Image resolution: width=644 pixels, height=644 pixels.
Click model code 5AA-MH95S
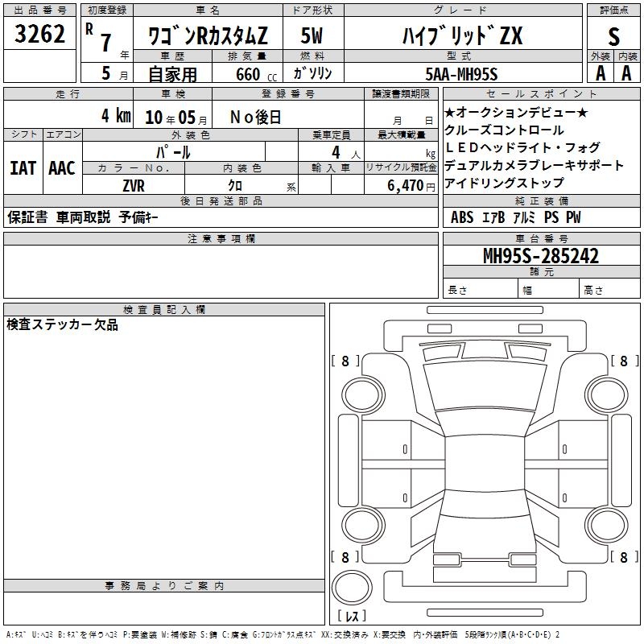point(461,74)
